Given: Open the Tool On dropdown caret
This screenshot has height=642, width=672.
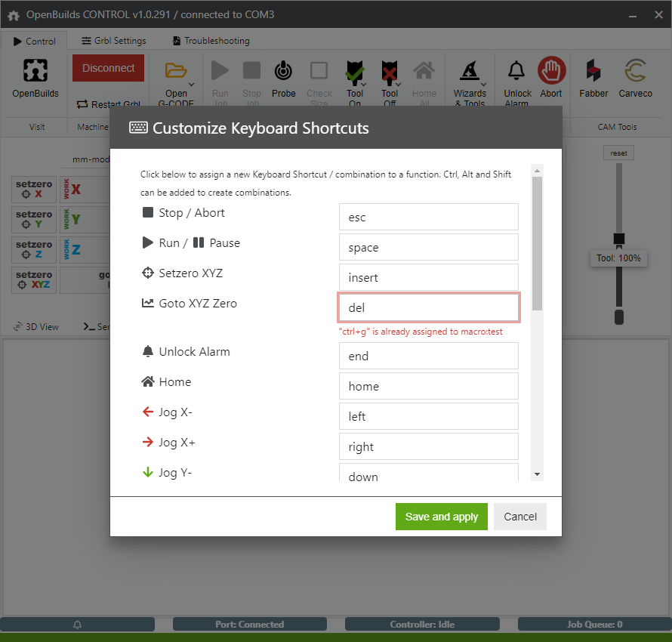Looking at the screenshot, I should click(363, 85).
